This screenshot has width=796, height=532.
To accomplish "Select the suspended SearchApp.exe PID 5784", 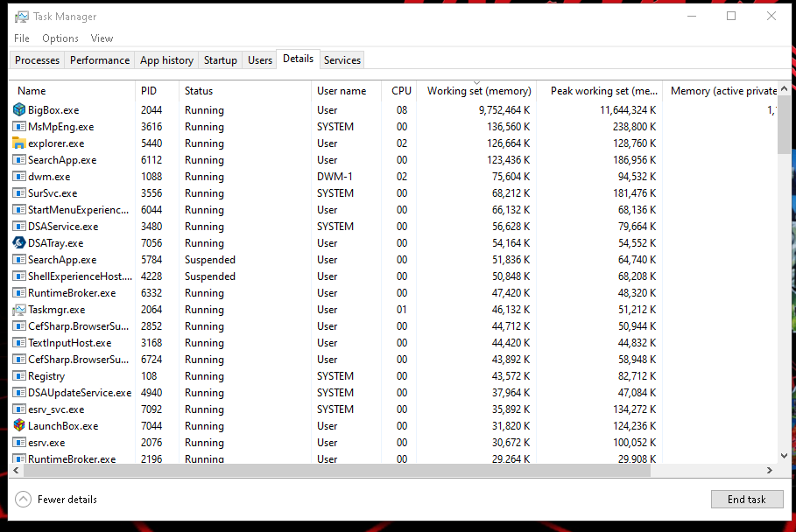I will 62,260.
